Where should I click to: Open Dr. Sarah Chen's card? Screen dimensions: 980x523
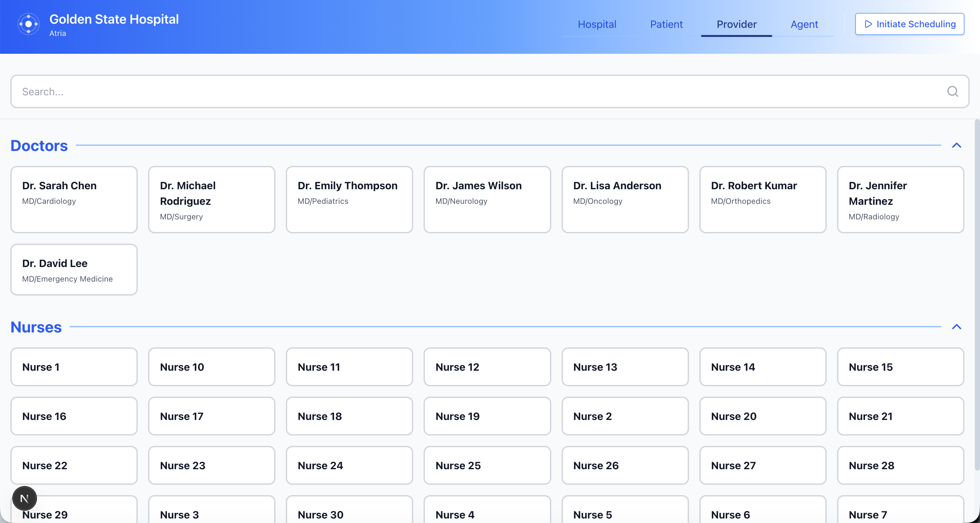(x=74, y=199)
